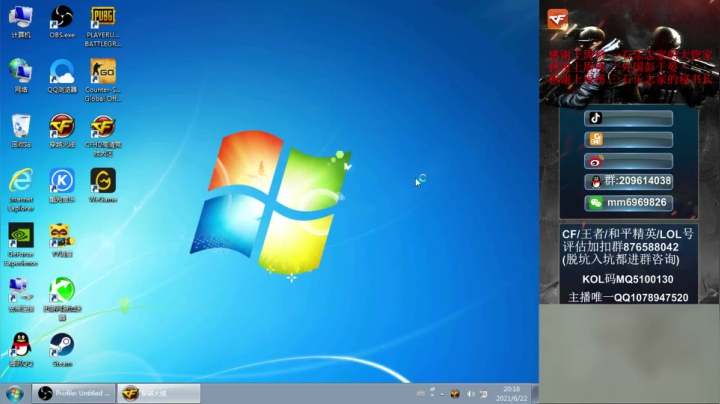
Task: Select the Internet Explorer desktop icon
Action: pyautogui.click(x=21, y=190)
